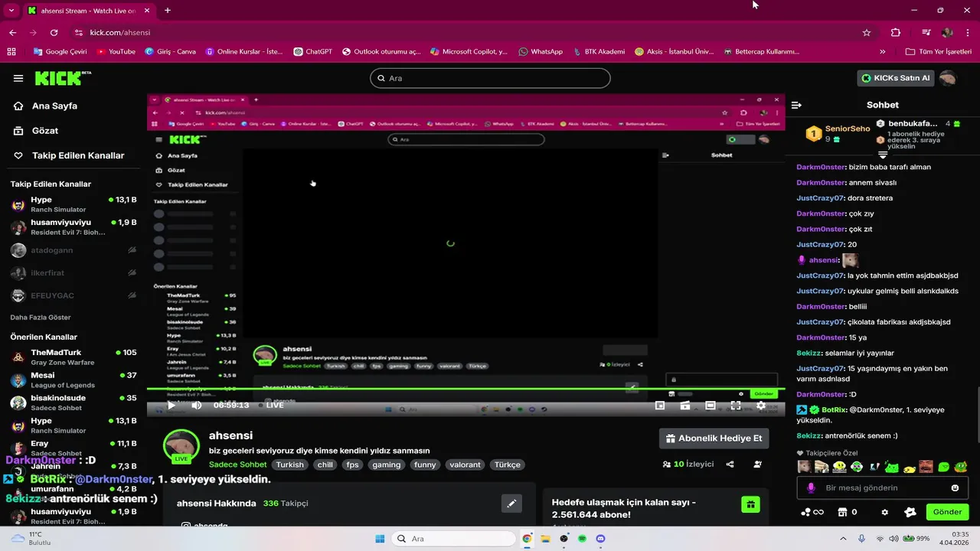
Task: Click the share stream icon
Action: pos(730,465)
